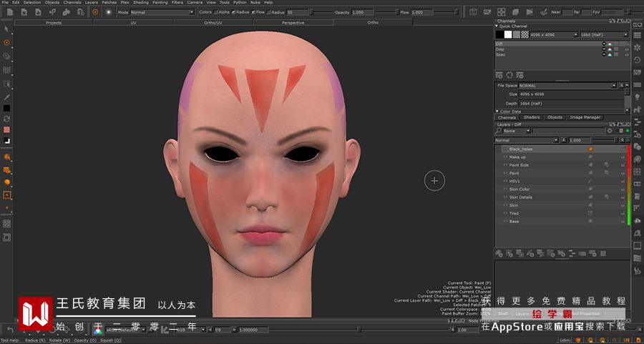Screen dimensions: 644x344
Task: Click the color palette icon in bottom toolbar
Action: coord(97,330)
